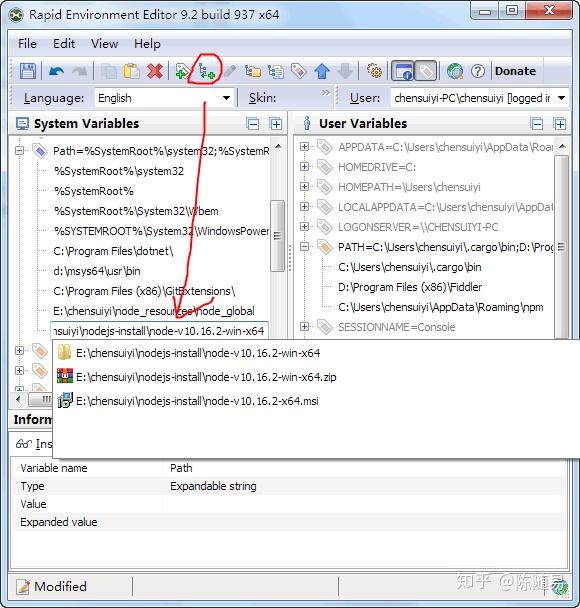The image size is (580, 608).
Task: Select the LOGONSERVER user variable row
Action: click(x=418, y=227)
